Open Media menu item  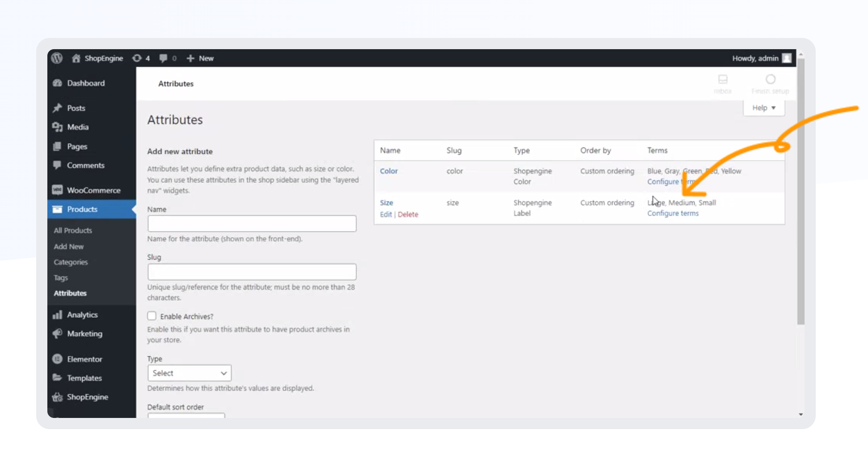78,127
